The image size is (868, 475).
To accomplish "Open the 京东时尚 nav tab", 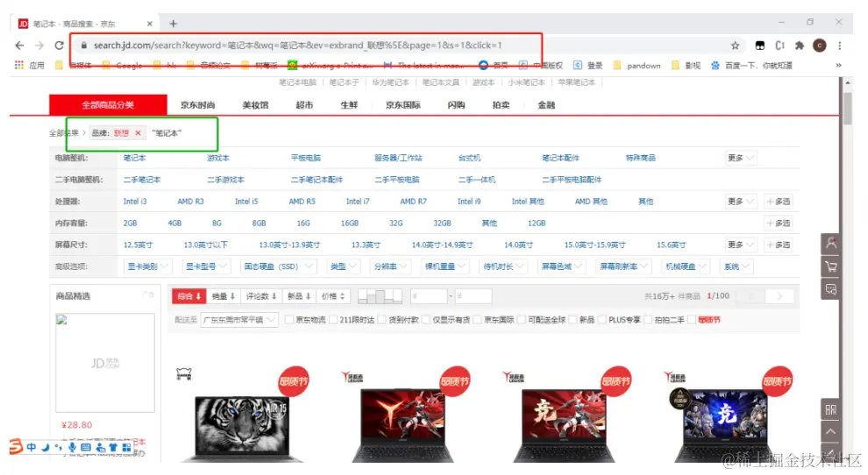I will click(197, 105).
